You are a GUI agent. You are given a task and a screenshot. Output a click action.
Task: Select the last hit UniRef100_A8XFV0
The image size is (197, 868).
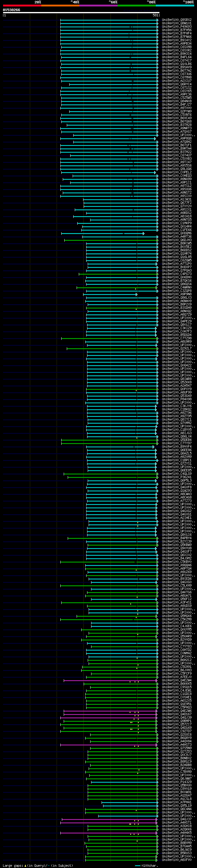point(177,860)
